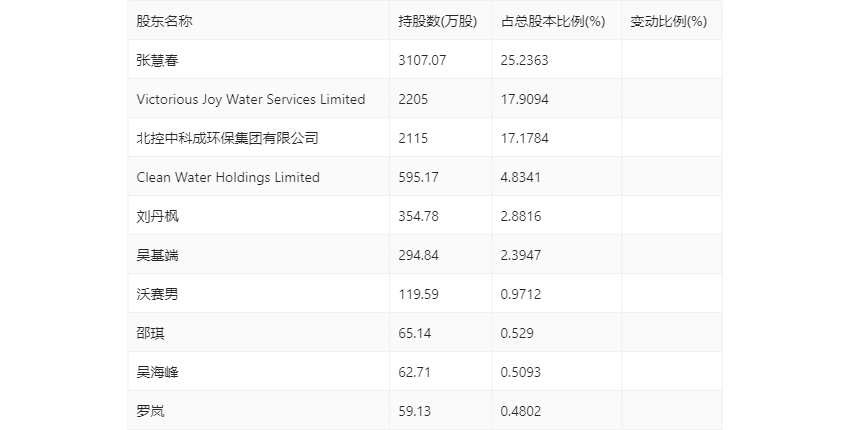Select shareholder 吴基端
Viewport: 850px width, 430px height.
pos(157,255)
